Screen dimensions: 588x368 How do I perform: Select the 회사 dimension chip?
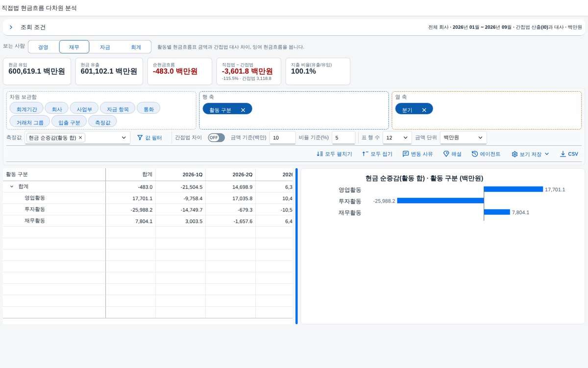pos(57,108)
